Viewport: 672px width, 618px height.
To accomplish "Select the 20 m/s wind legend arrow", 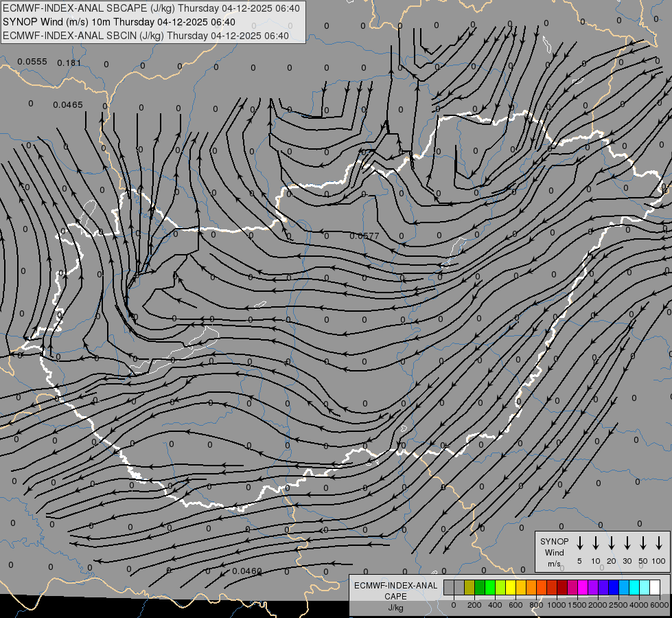I will click(611, 542).
